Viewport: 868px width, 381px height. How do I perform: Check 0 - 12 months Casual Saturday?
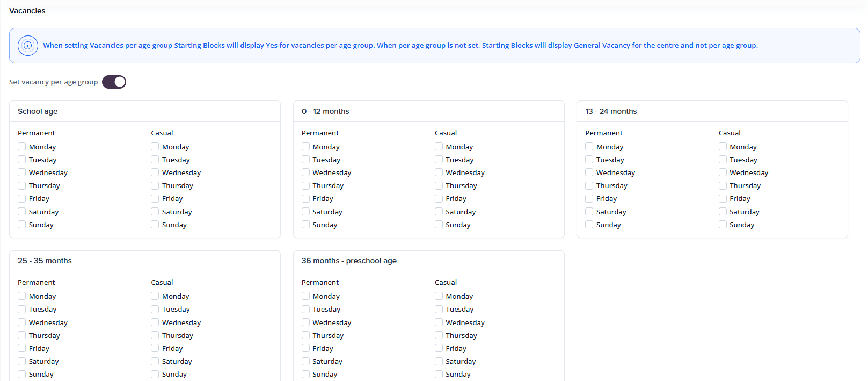(x=439, y=212)
